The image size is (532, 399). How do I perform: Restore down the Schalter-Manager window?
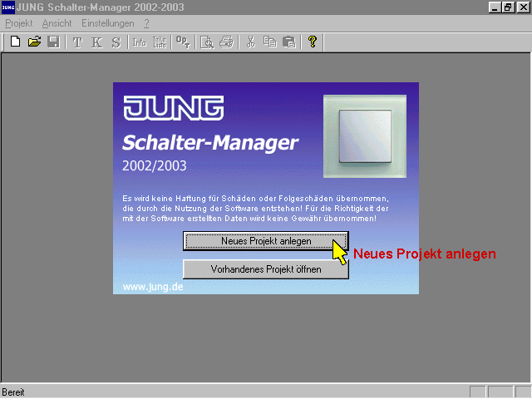click(x=508, y=7)
